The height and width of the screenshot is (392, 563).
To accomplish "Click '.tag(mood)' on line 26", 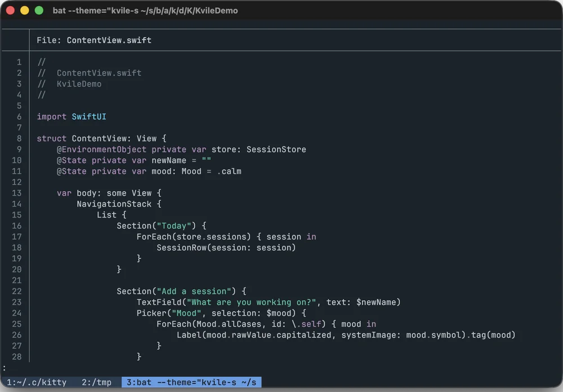I will pyautogui.click(x=491, y=335).
